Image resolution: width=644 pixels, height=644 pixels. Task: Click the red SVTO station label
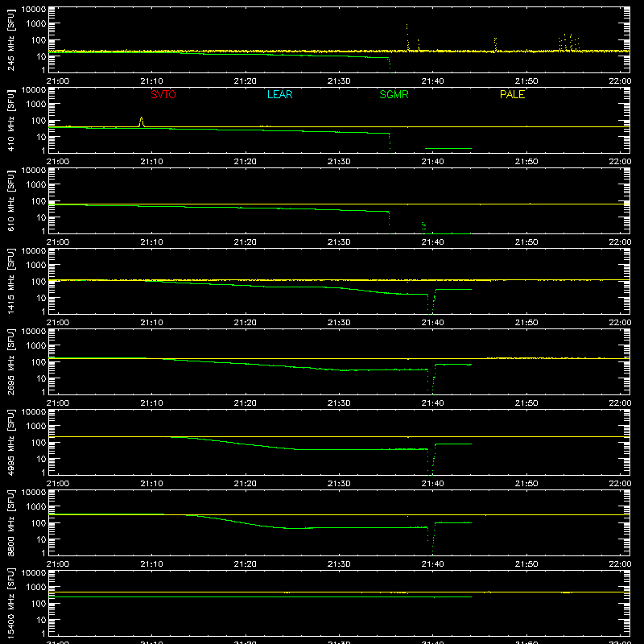[163, 94]
